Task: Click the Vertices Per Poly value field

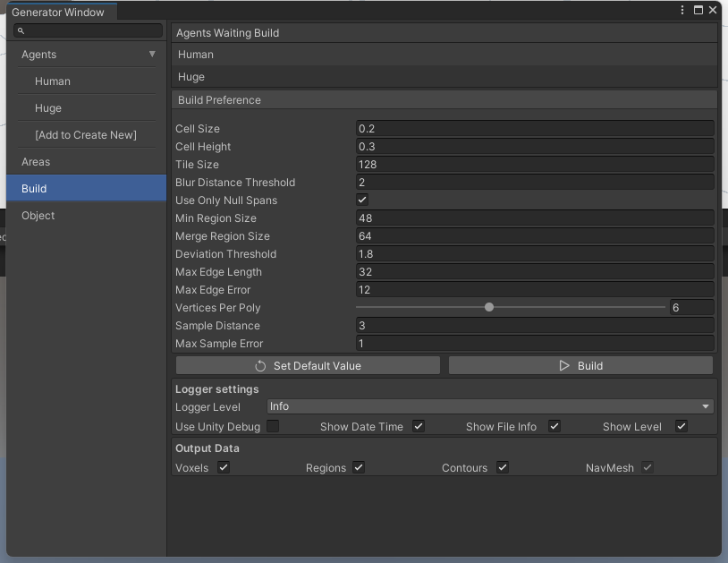Action: click(692, 308)
